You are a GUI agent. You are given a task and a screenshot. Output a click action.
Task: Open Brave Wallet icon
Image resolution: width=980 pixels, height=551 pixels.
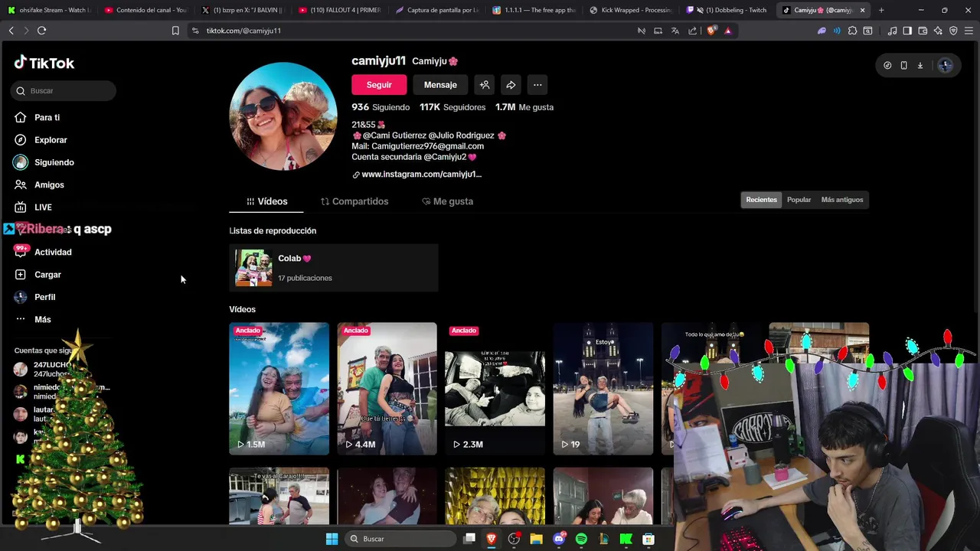923,31
